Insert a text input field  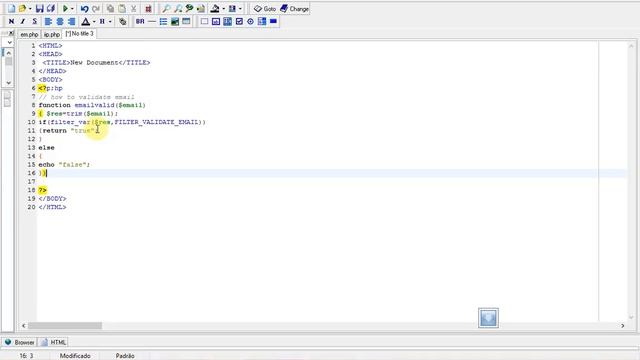(x=216, y=21)
